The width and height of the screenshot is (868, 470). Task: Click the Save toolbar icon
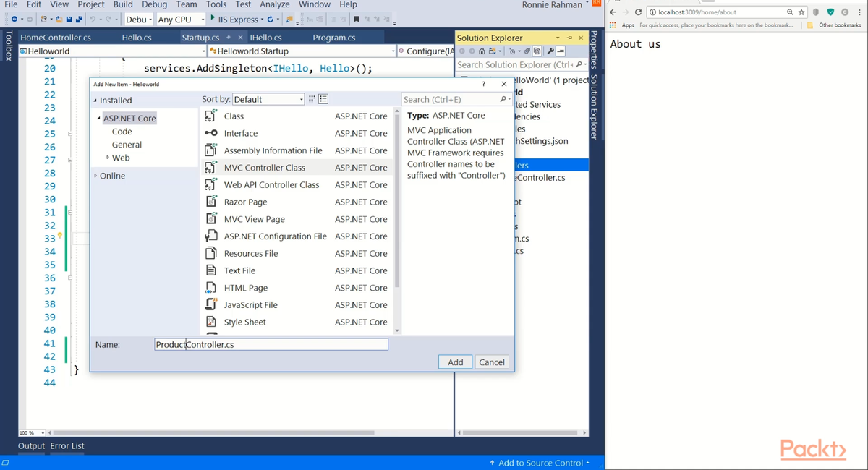[x=69, y=20]
